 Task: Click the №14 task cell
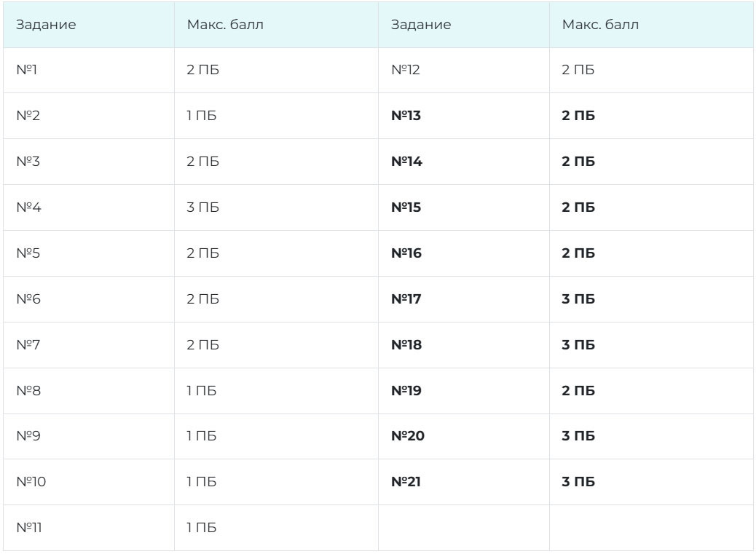(406, 162)
